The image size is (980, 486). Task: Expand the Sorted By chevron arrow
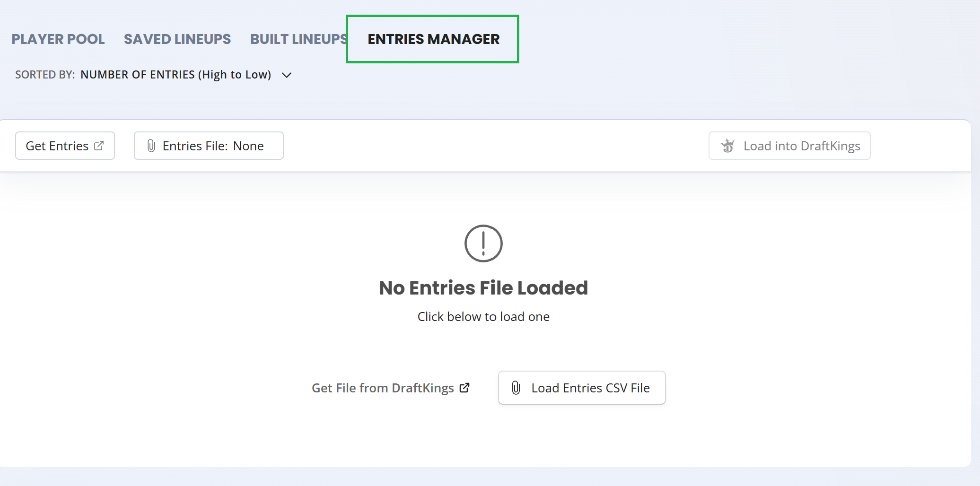click(287, 75)
